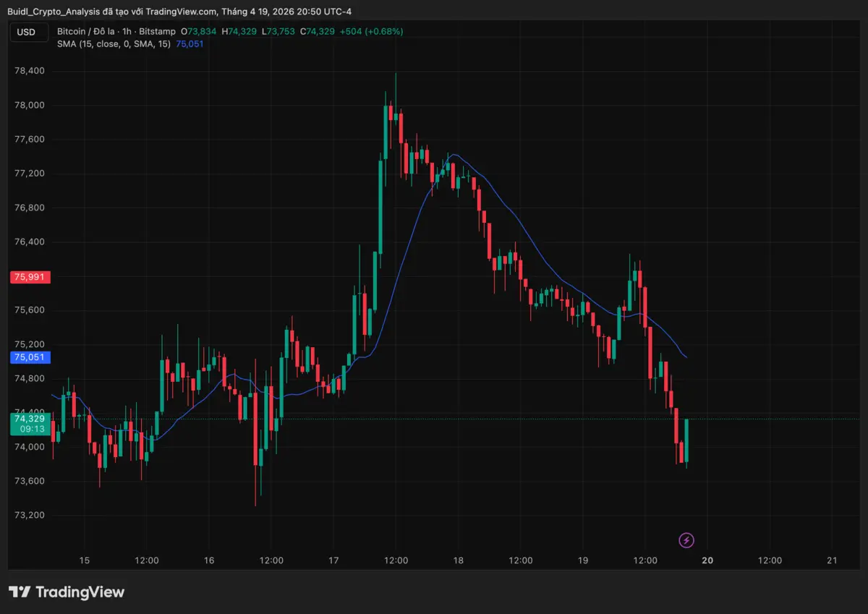Click the Bitstamp exchange label
The height and width of the screenshot is (614, 868).
coord(158,31)
